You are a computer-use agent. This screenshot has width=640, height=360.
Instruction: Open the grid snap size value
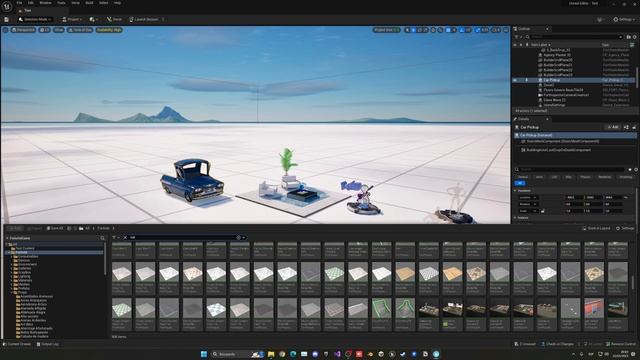click(x=454, y=30)
